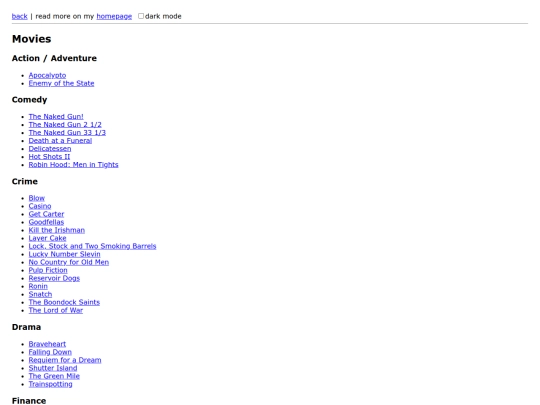The height and width of the screenshot is (405, 540).
Task: Open the Reservoir Dogs link
Action: click(x=54, y=278)
